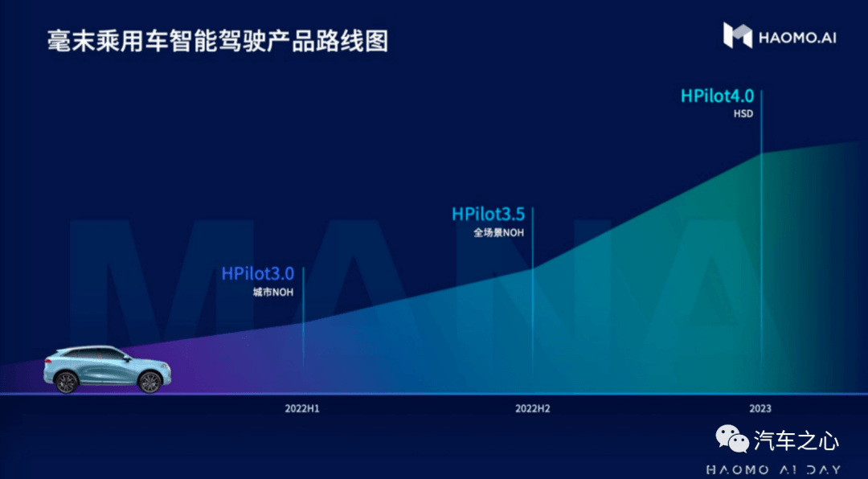Select the blue SUV car image
This screenshot has height=479, width=868.
point(108,370)
